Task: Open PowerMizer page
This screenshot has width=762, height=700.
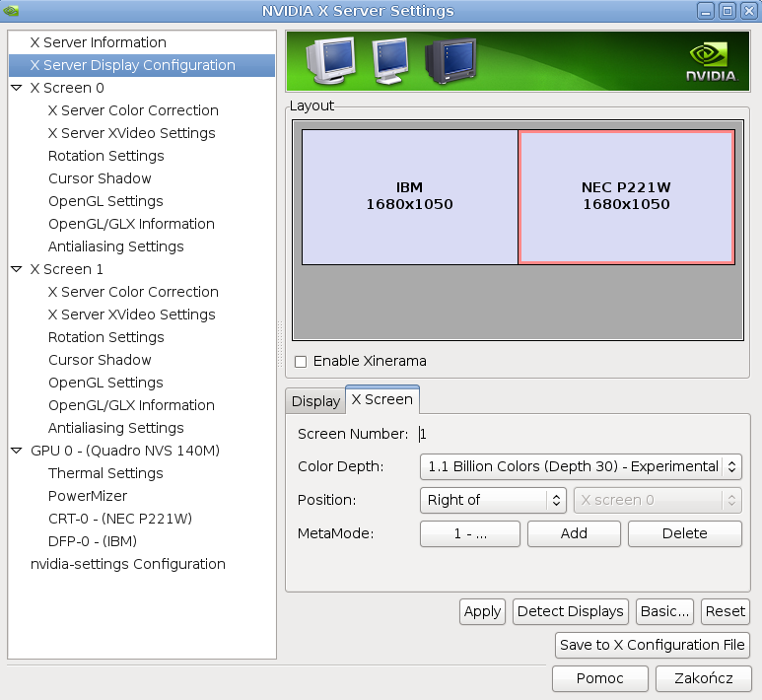Action: pyautogui.click(x=88, y=496)
